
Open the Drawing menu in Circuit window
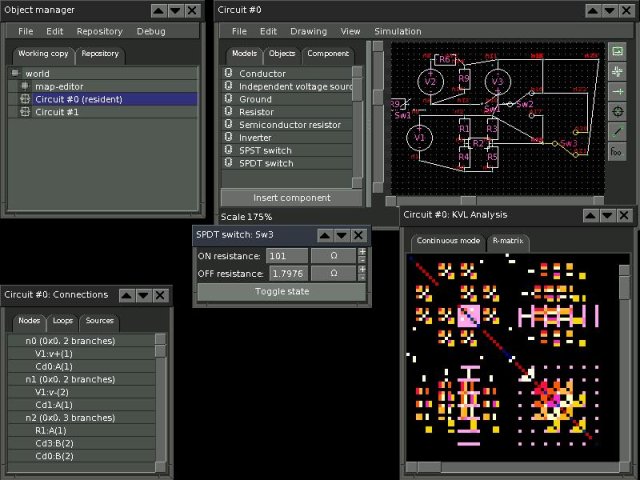point(308,31)
